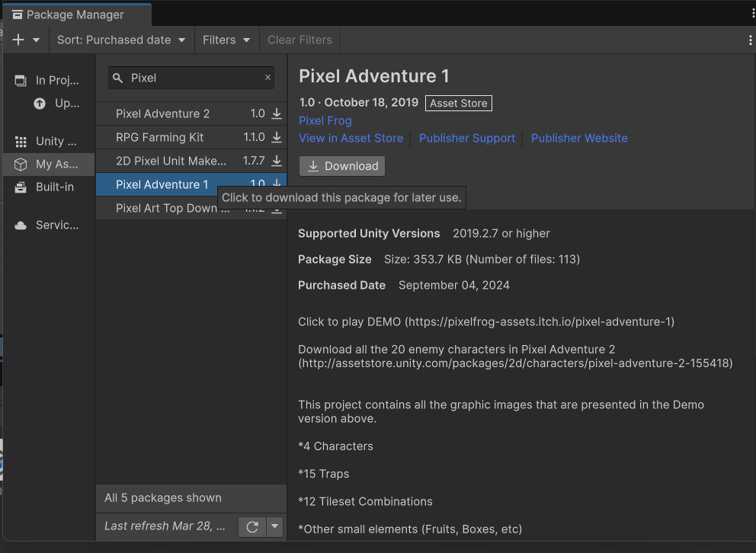Click download icon for 2D Pixel Unit Maker
The width and height of the screenshot is (756, 553).
277,161
